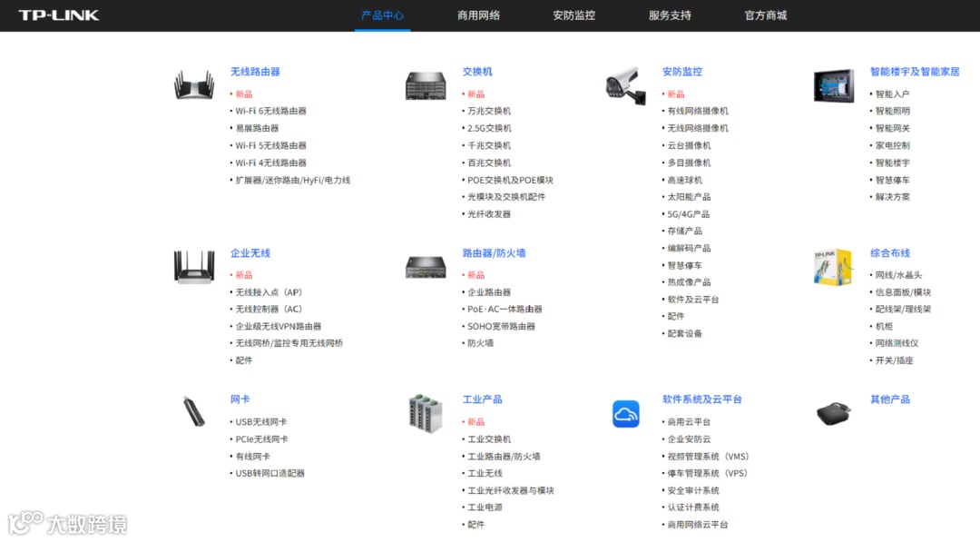
Task: Select Wi-Fi 5无线路由器
Action: (x=270, y=145)
